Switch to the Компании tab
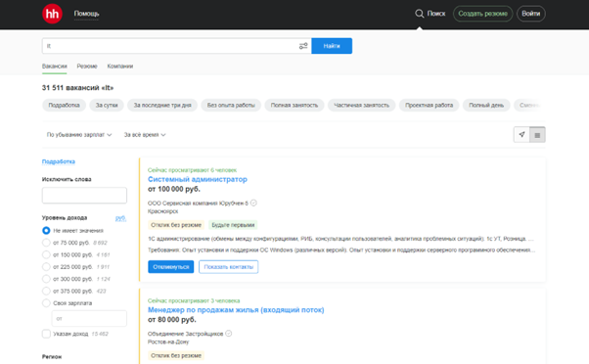Screen dimensions: 589x364 [x=120, y=67]
